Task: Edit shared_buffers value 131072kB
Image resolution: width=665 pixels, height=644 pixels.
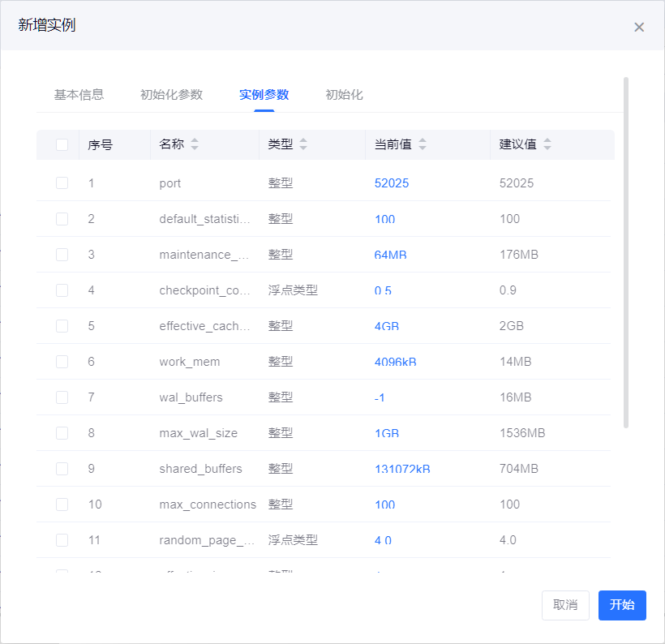Action: tap(402, 469)
